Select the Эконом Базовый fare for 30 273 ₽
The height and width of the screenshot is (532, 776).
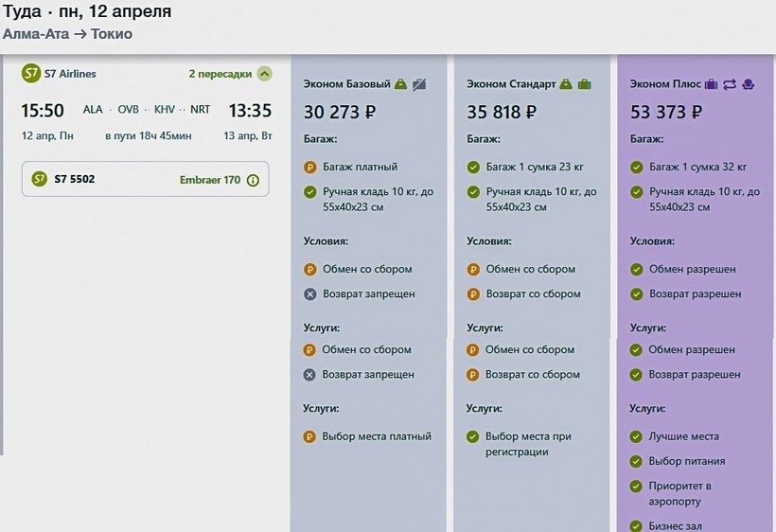pos(340,113)
